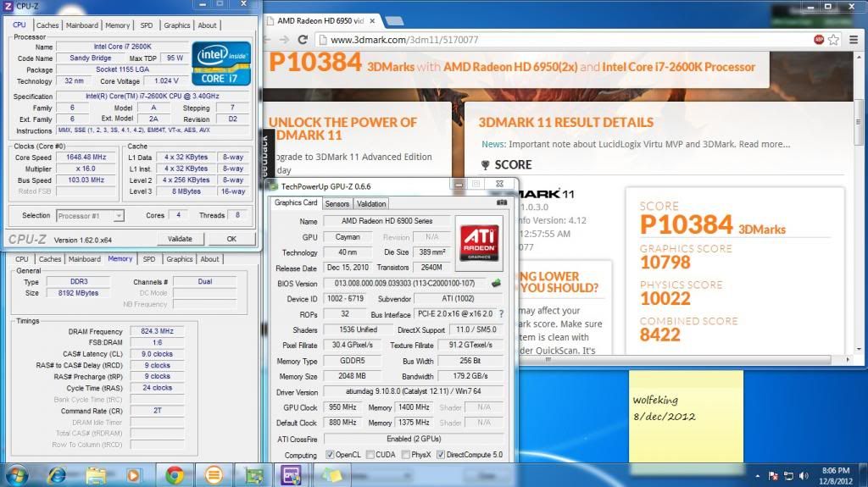Close the AMD Radeon HD 6950 tab
The height and width of the screenshot is (487, 868).
point(372,20)
